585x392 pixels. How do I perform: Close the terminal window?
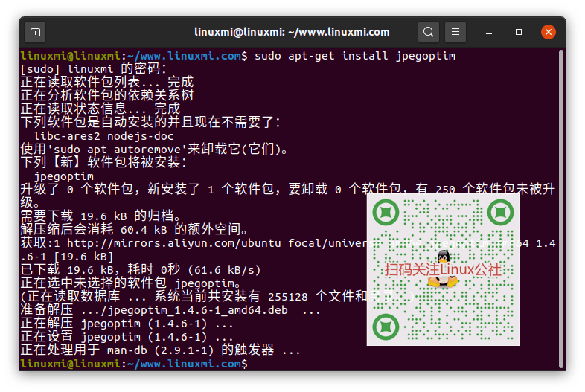click(x=548, y=32)
